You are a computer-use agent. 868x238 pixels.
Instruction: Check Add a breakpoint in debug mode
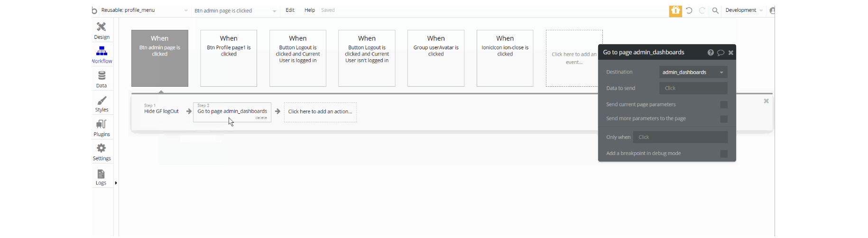coord(723,154)
